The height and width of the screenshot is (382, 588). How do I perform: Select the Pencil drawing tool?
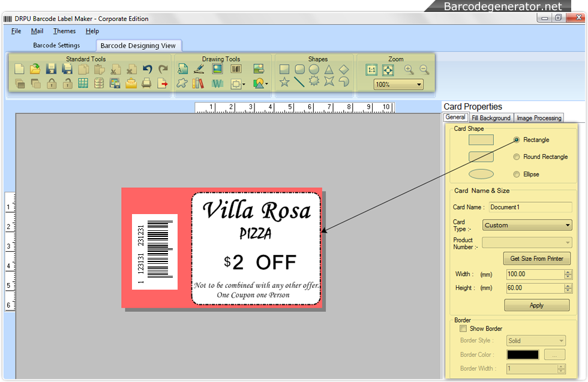coord(198,69)
